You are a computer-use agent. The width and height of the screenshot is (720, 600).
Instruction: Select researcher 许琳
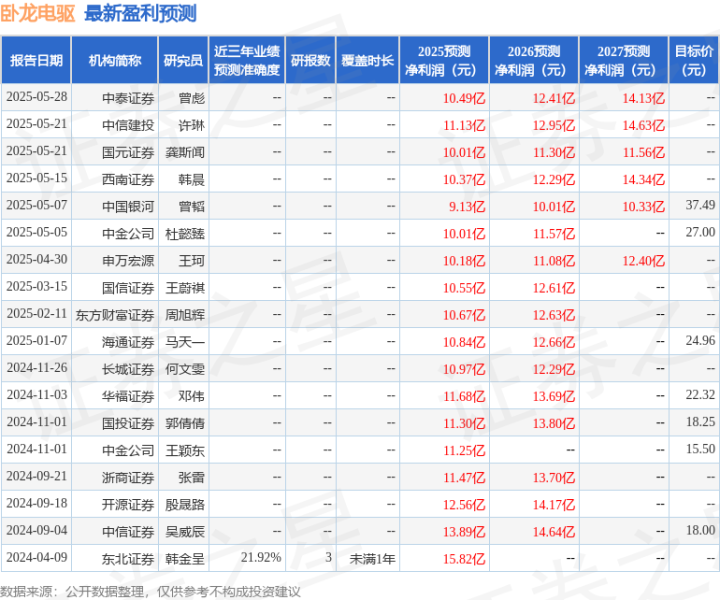(191, 125)
